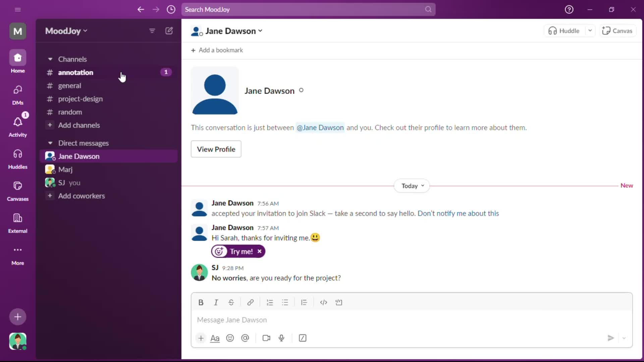Open the project-design channel

109,99
